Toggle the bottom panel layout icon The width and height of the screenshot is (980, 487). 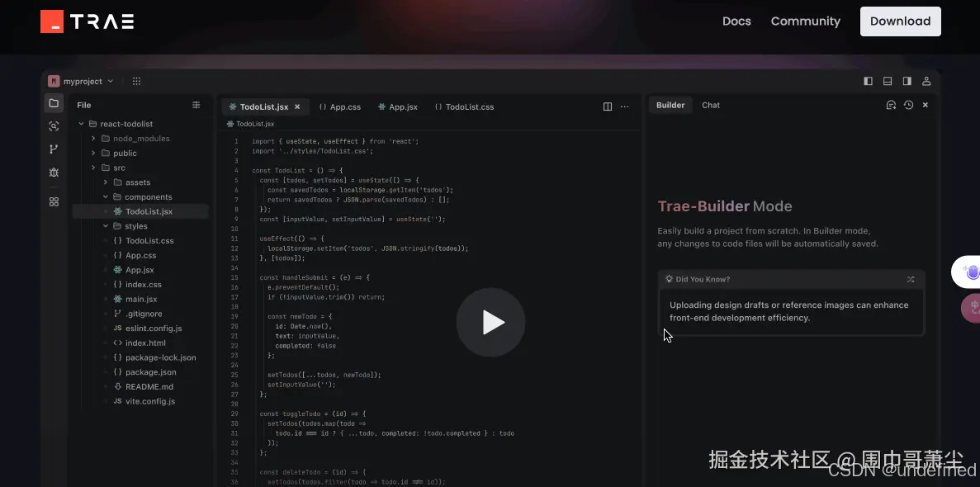(x=888, y=81)
